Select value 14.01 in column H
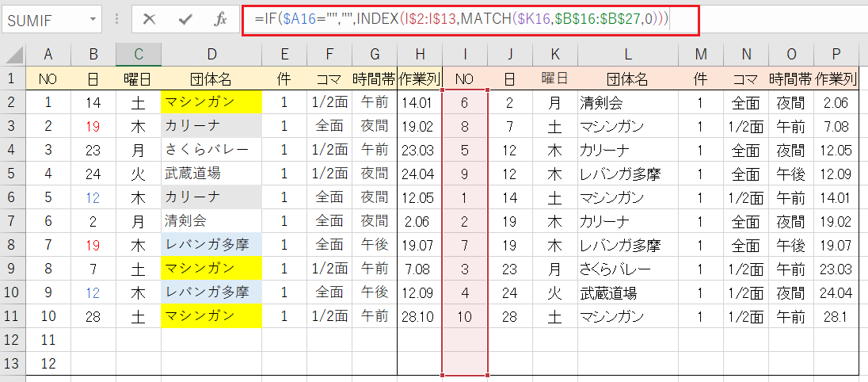 point(420,102)
